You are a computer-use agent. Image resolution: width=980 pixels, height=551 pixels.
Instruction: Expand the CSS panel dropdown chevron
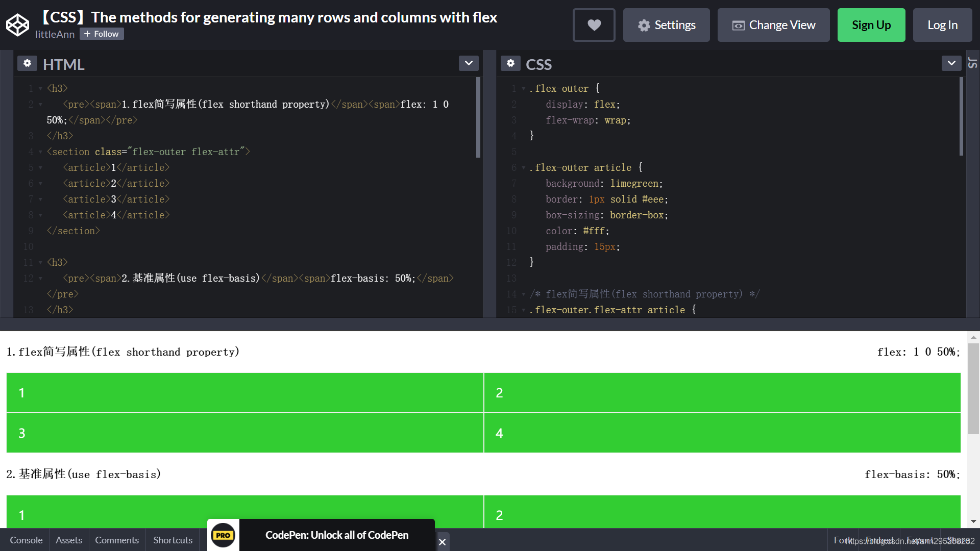[951, 63]
